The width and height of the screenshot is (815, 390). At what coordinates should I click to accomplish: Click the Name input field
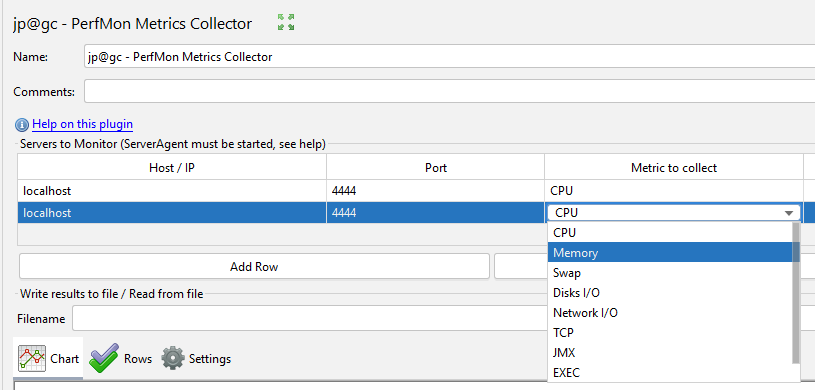tap(449, 57)
